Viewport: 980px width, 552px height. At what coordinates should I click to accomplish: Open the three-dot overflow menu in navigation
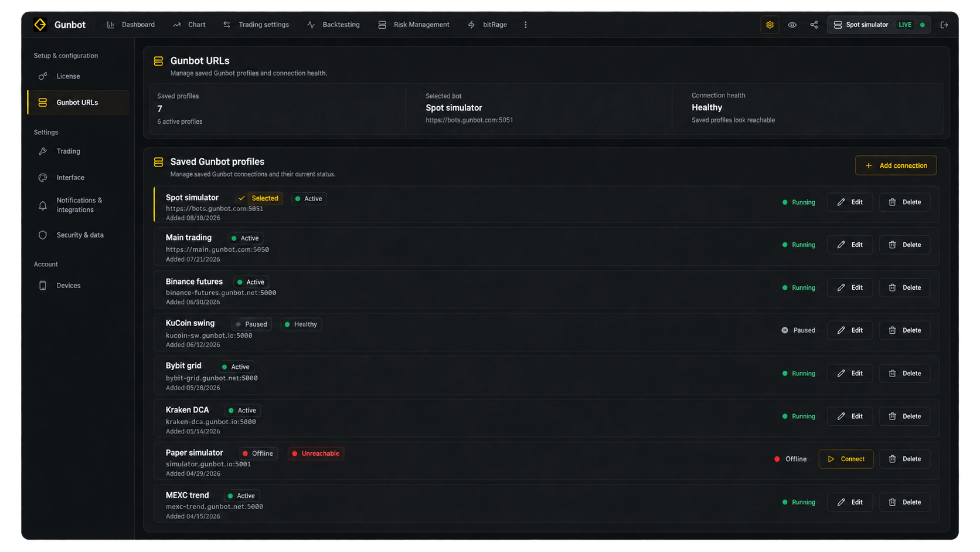pos(526,25)
